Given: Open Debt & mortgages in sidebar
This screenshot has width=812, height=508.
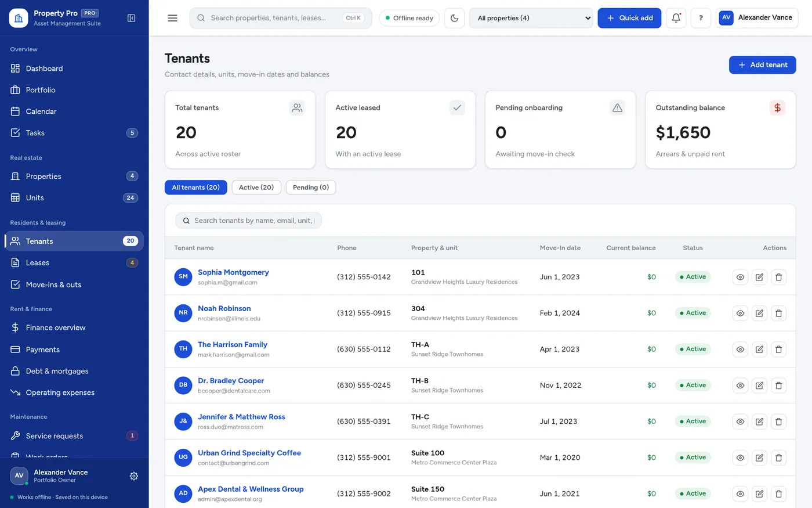Looking at the screenshot, I should (74, 371).
